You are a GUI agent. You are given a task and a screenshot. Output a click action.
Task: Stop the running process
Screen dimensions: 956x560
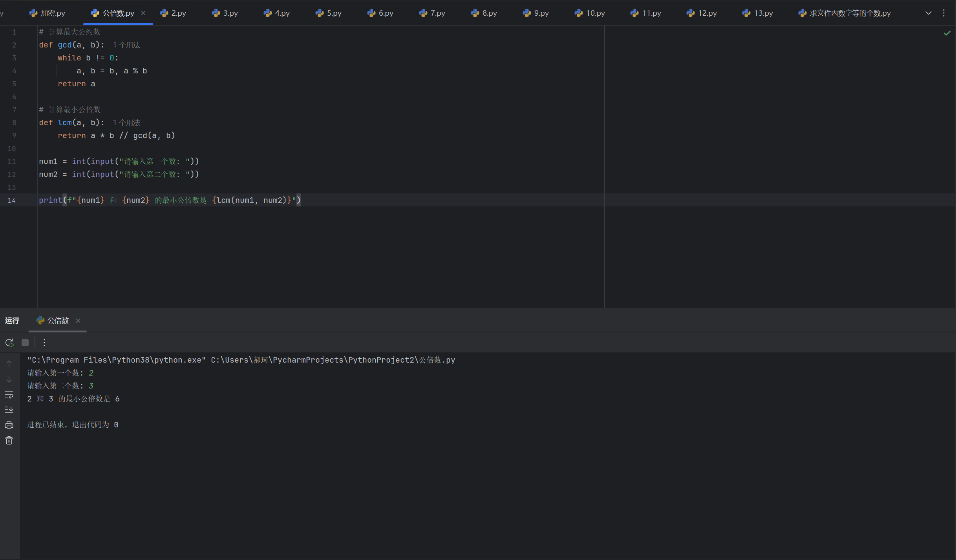coord(25,343)
